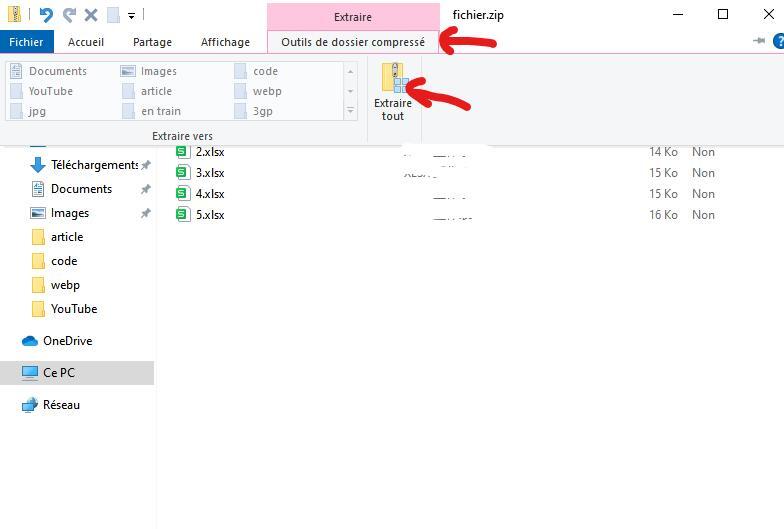784x529 pixels.
Task: Choose jpg in Extraire vers gallery
Action: coord(28,111)
